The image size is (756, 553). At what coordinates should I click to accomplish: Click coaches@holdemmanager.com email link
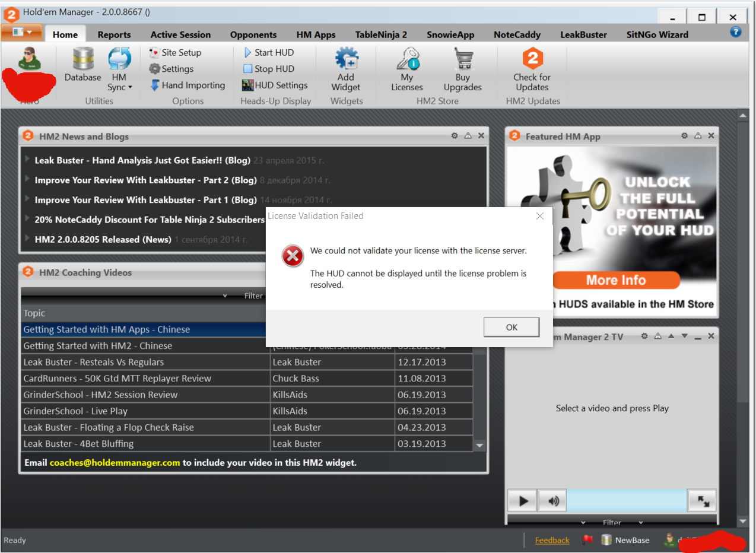point(115,462)
